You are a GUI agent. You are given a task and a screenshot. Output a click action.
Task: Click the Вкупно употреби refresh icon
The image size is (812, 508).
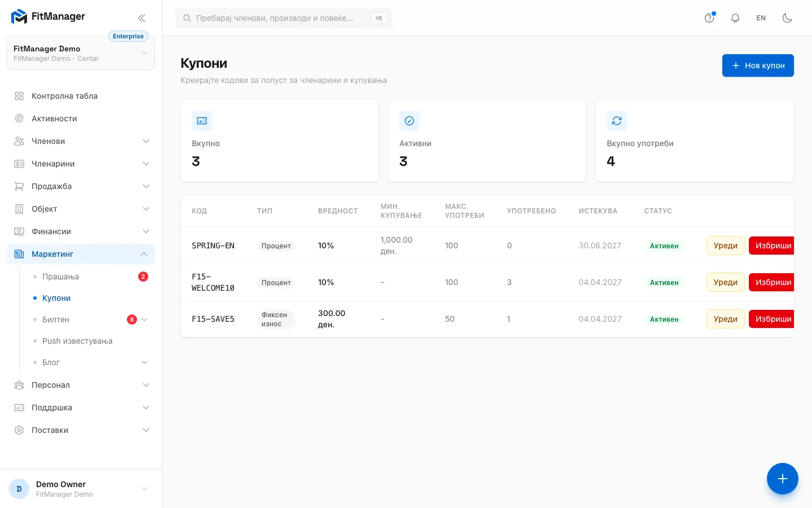(x=617, y=121)
